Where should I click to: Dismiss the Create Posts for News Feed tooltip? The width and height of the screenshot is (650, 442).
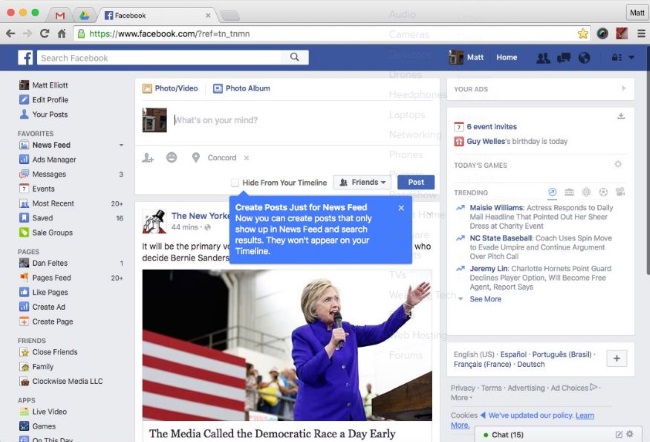tap(401, 208)
